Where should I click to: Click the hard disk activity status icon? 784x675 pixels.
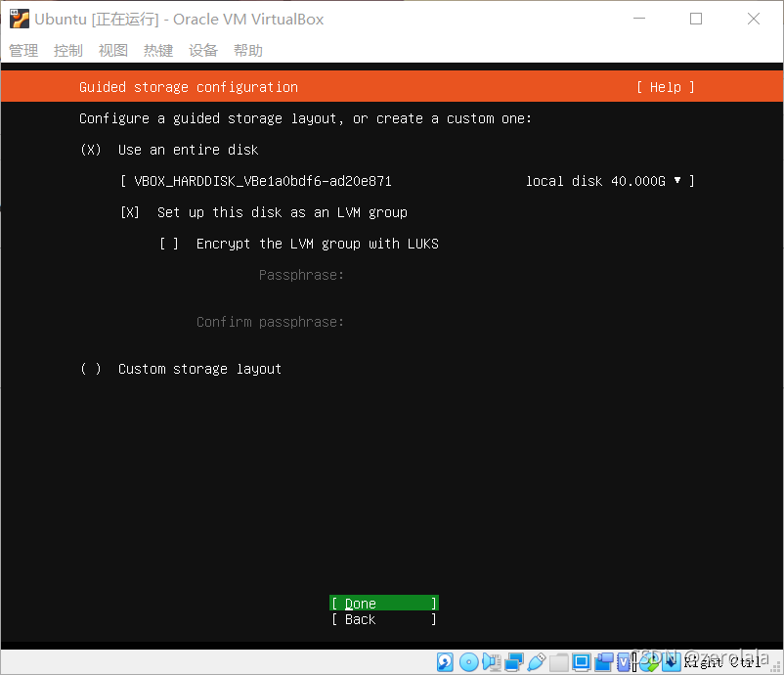coord(445,662)
